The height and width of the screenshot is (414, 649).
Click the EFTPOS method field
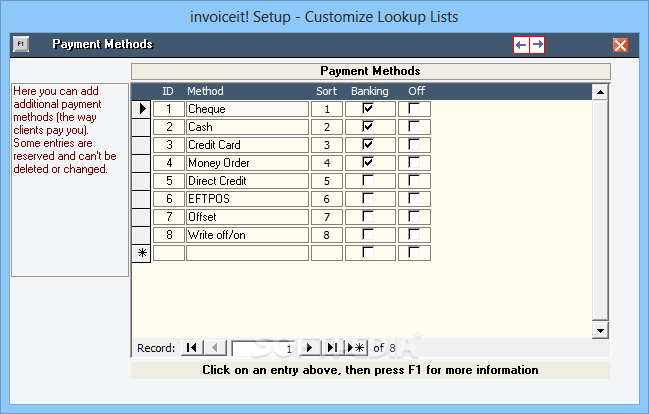(248, 199)
